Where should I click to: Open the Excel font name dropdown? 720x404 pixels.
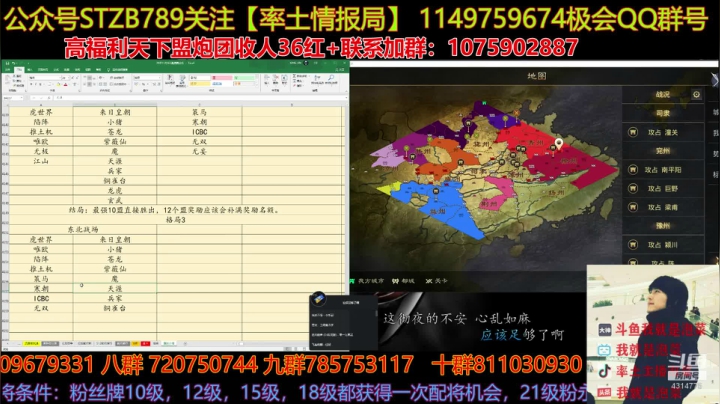pos(60,78)
